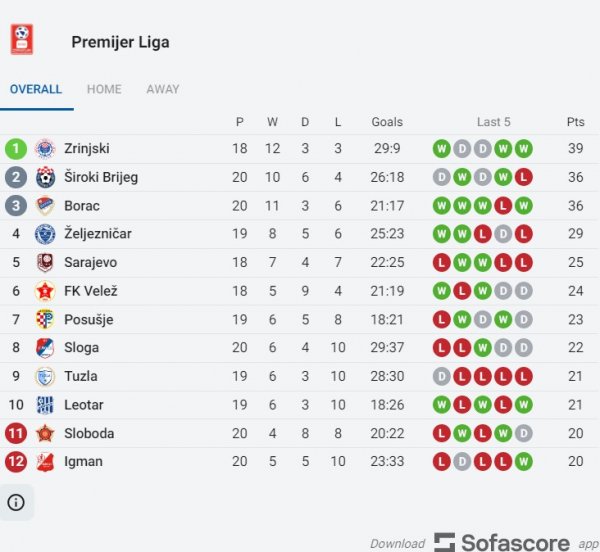
Task: Click the Igman team crest
Action: tap(44, 462)
